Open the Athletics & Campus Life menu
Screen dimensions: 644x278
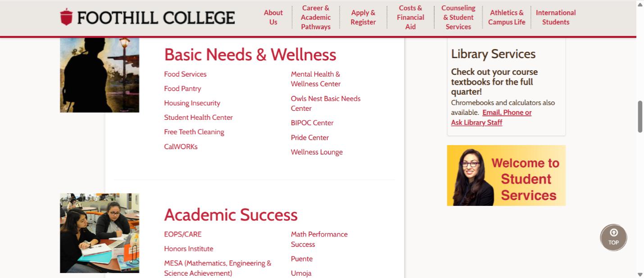[x=507, y=17]
